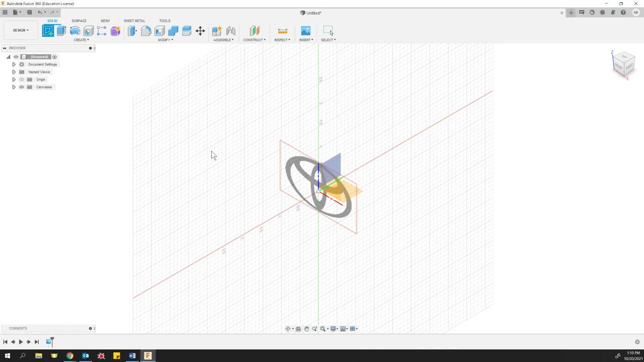Select the Revolve tool

(x=75, y=31)
